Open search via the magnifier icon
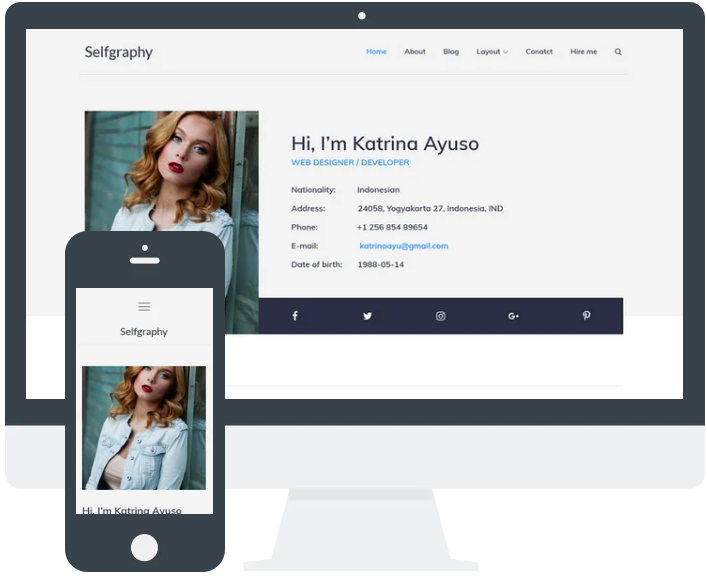 click(618, 52)
